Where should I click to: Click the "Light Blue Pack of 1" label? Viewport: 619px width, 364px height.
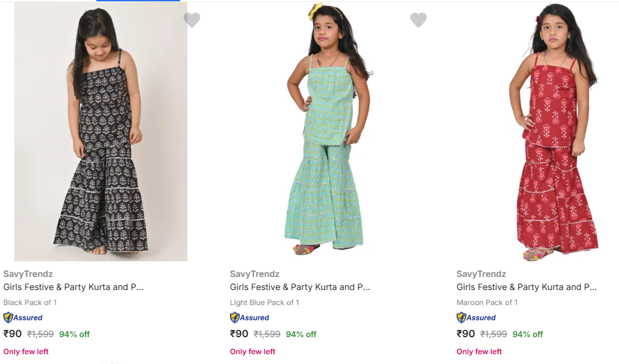(265, 302)
